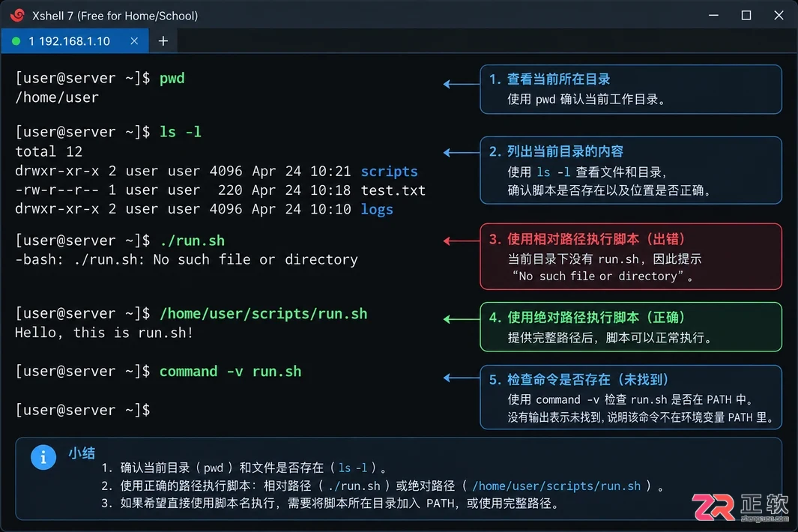Click the '220' file size of test.txt
Viewport: 798px width, 532px height.
[230, 190]
